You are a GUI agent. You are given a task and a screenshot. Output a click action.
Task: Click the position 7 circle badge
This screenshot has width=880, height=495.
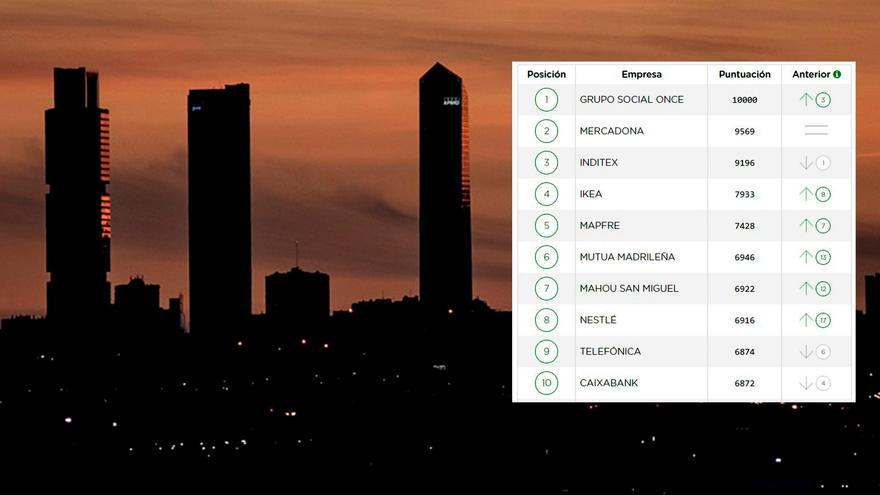546,288
